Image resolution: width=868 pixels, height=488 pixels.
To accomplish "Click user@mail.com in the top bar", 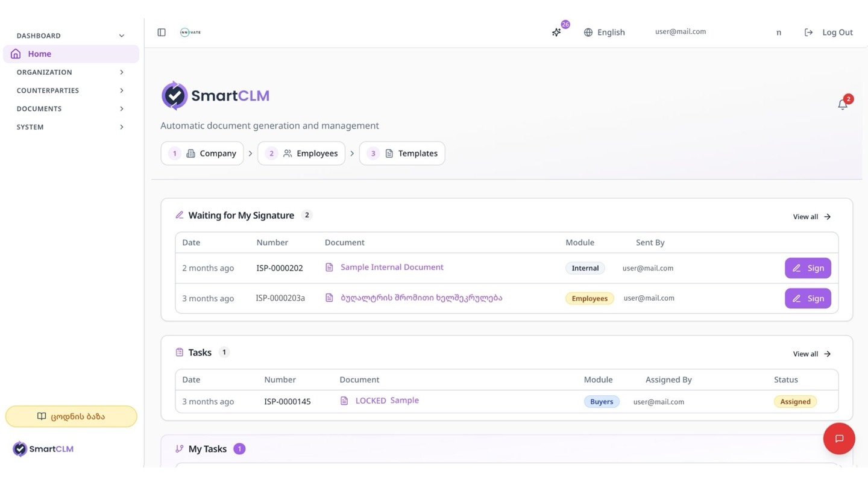I will 681,32.
